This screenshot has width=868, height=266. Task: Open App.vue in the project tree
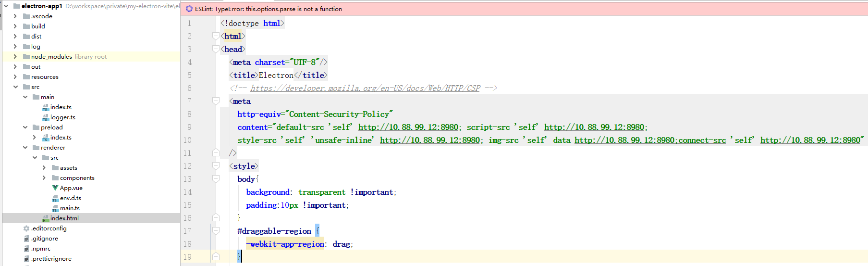point(71,188)
